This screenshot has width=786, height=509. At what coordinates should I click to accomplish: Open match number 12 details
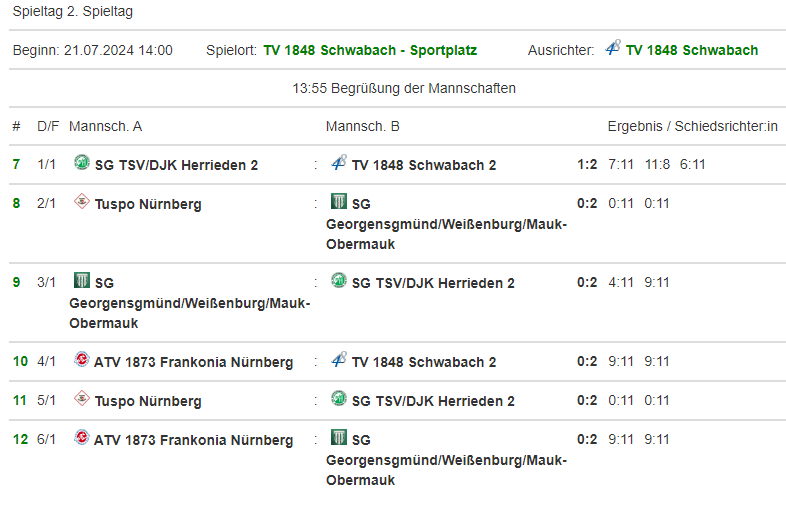(20, 440)
